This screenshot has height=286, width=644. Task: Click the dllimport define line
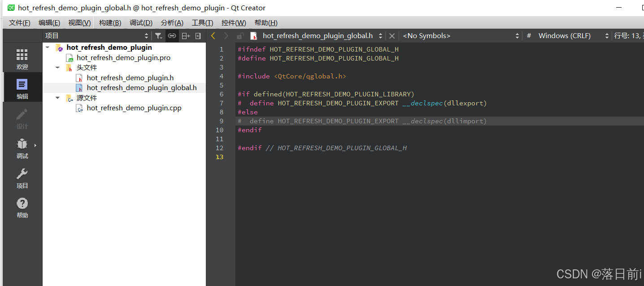(x=362, y=121)
